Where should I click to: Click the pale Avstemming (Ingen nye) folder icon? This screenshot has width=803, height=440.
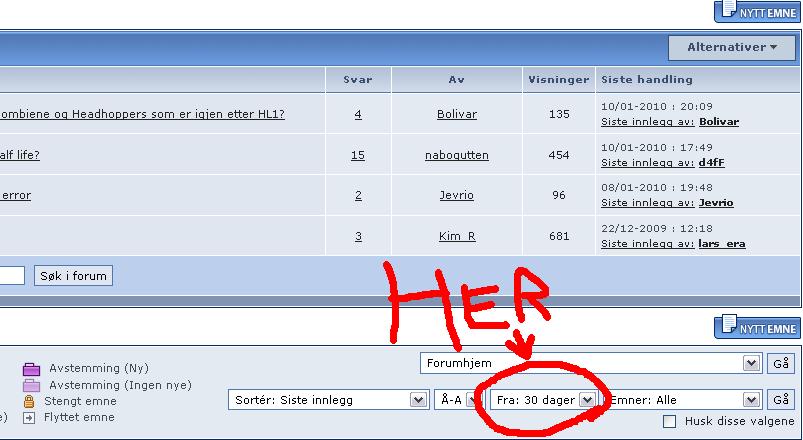coord(31,385)
